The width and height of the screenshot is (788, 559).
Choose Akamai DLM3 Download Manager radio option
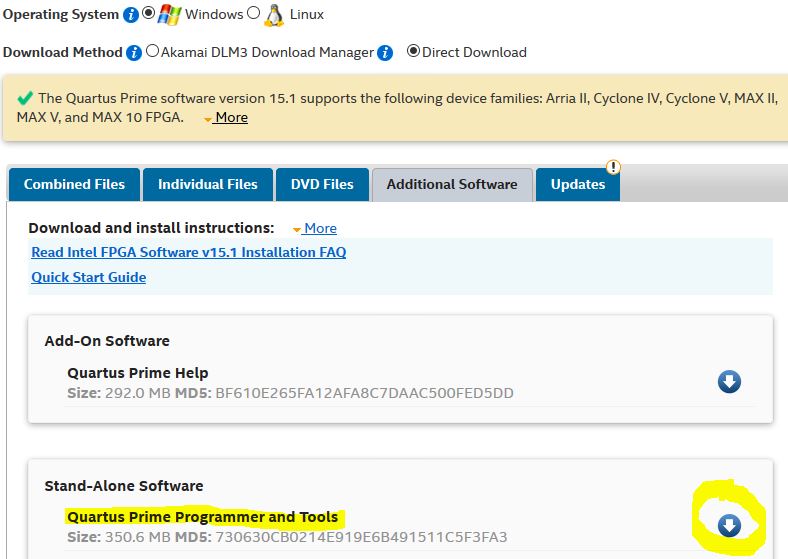coord(152,51)
